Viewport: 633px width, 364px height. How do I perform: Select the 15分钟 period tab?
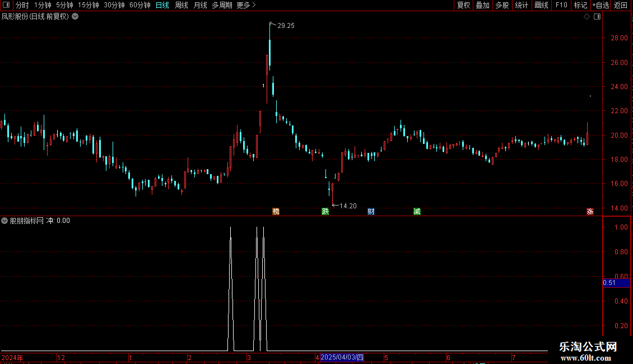point(89,5)
